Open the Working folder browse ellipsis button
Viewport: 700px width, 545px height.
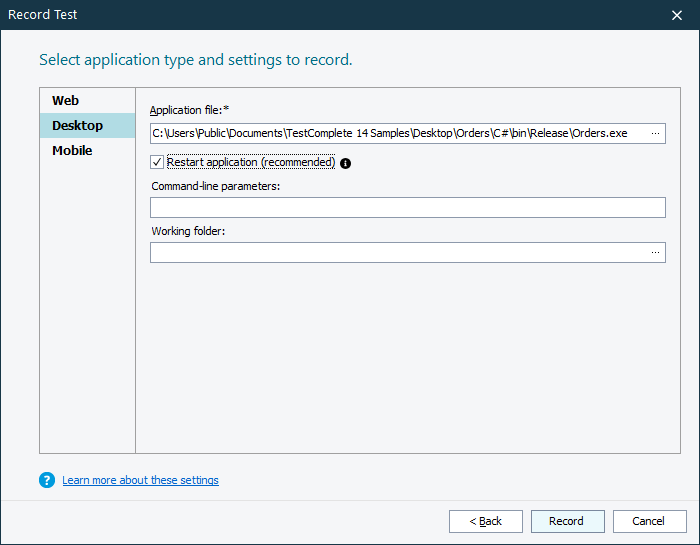coord(655,253)
